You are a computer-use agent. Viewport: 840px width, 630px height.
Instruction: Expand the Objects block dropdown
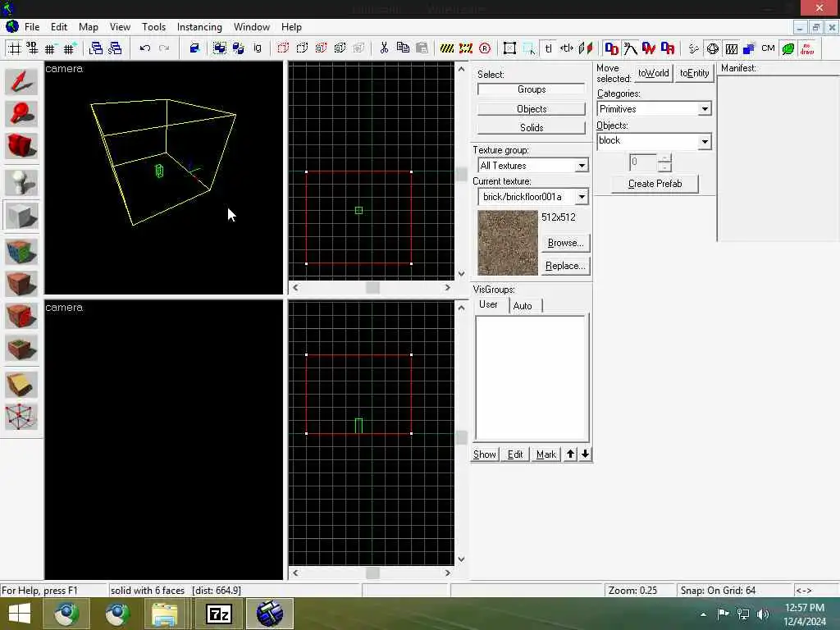point(705,141)
